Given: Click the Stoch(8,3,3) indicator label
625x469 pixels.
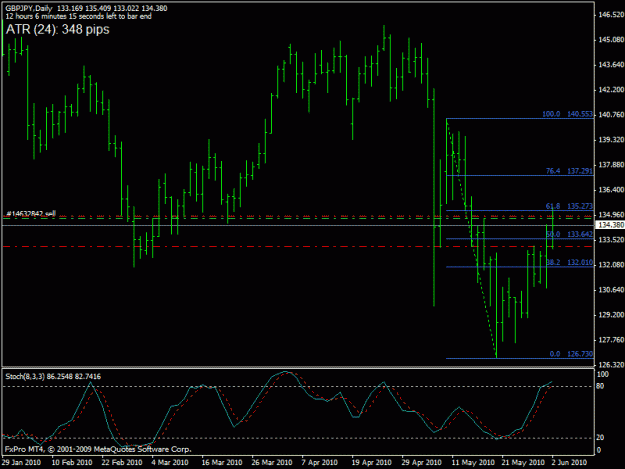Looking at the screenshot, I should (x=53, y=377).
